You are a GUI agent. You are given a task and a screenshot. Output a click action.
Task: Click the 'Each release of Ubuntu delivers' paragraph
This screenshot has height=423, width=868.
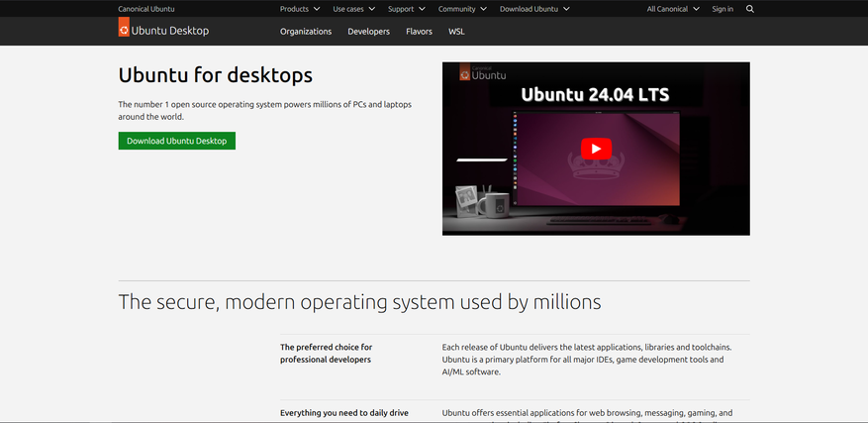pyautogui.click(x=587, y=360)
